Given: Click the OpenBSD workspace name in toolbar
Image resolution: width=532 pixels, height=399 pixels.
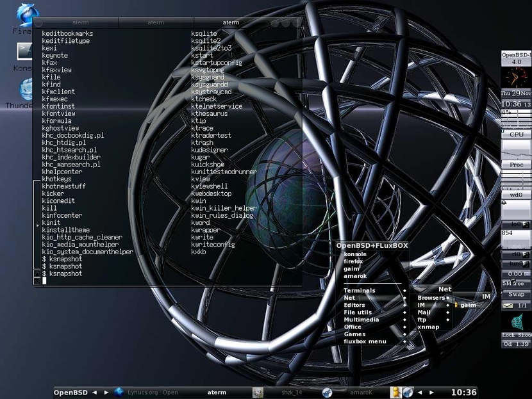Looking at the screenshot, I should coord(71,393).
